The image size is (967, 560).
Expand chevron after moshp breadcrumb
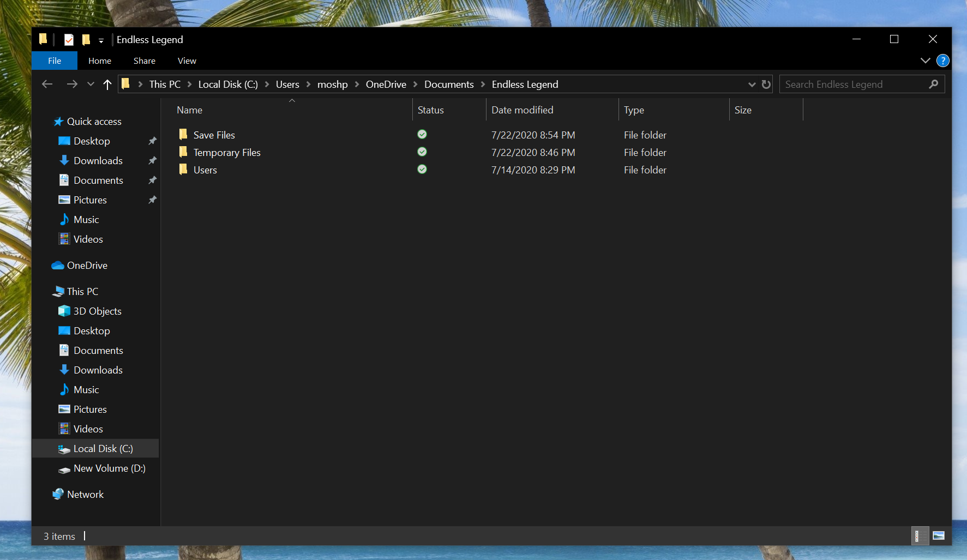[x=357, y=84]
